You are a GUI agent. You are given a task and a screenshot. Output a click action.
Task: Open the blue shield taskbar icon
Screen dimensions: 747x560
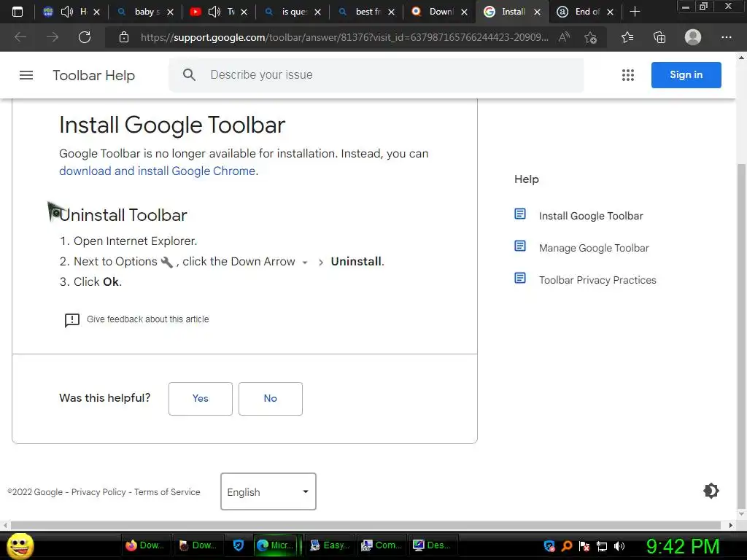pyautogui.click(x=239, y=545)
